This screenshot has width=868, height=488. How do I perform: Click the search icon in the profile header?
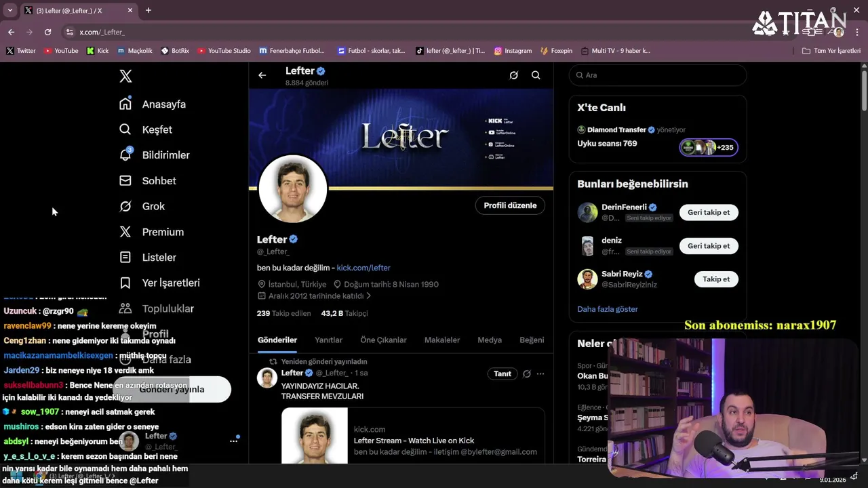click(536, 75)
